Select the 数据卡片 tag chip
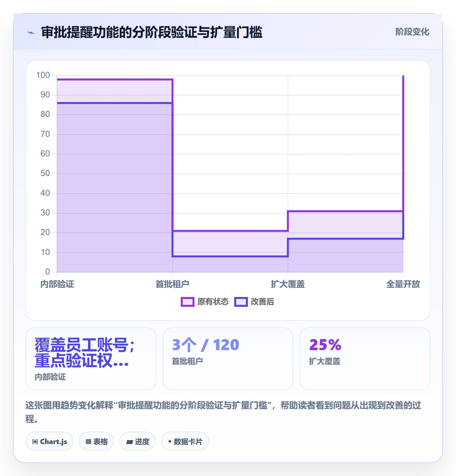This screenshot has width=456, height=476. click(x=185, y=441)
